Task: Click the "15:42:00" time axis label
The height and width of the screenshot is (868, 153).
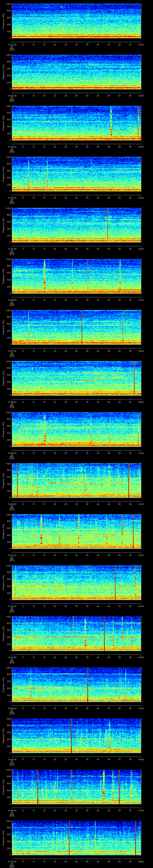Action: coord(12,606)
